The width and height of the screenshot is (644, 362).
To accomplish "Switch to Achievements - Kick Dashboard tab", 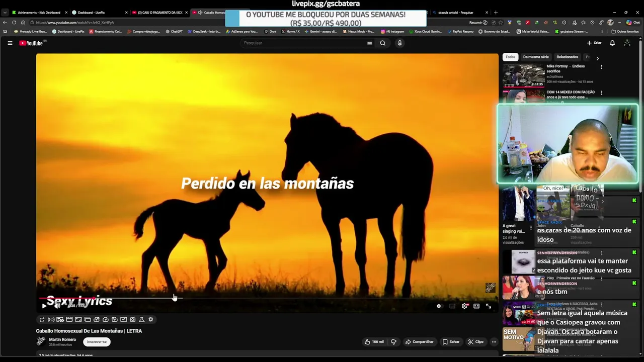I will [39, 13].
